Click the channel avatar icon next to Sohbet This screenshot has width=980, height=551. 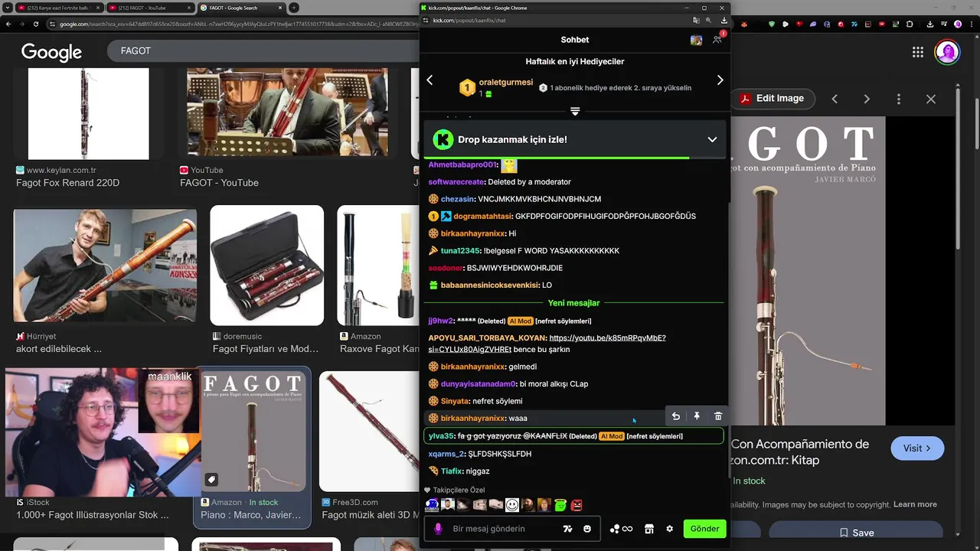pos(696,40)
